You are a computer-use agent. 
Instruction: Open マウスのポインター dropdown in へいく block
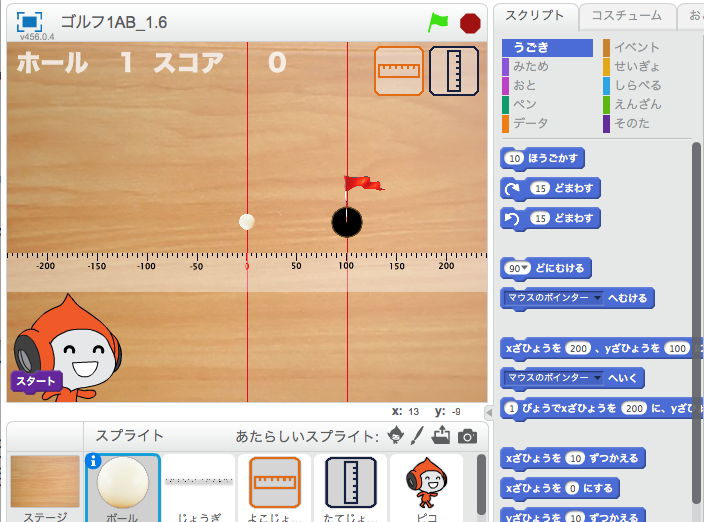point(554,378)
